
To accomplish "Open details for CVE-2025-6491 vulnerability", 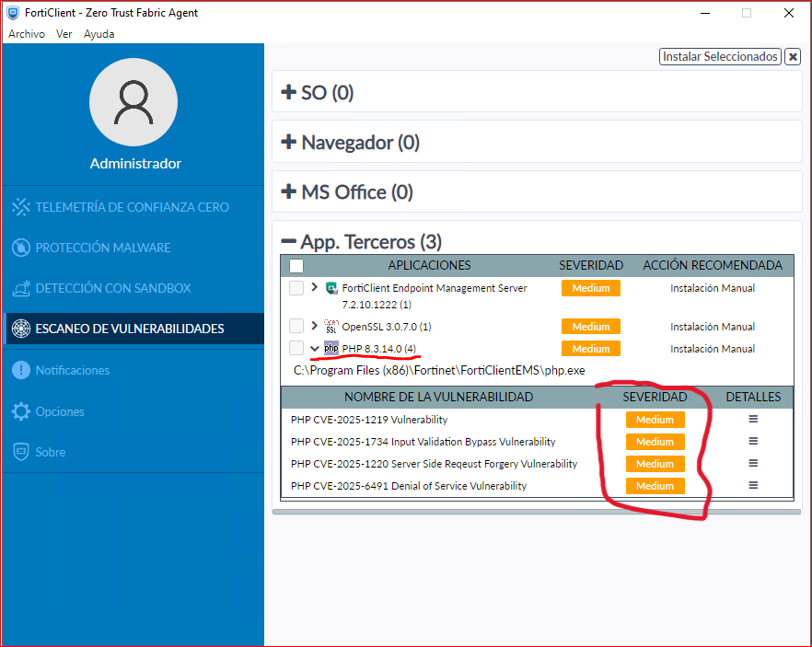I will pos(753,486).
